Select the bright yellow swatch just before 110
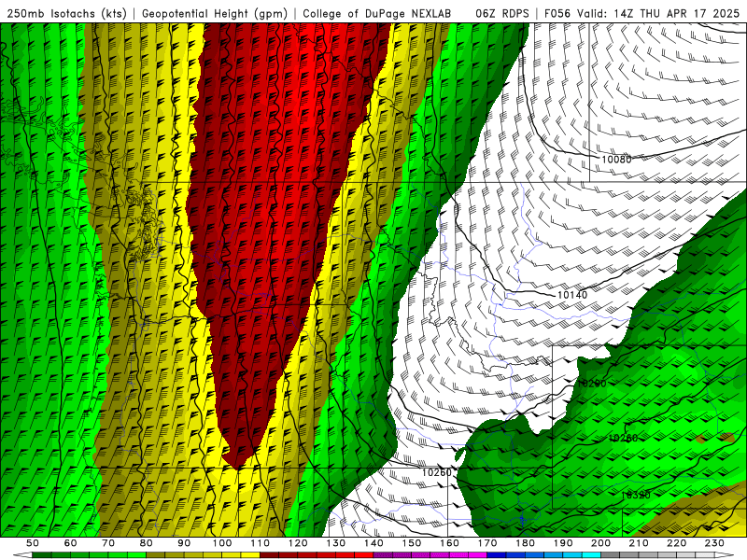Viewport: 747px width, 560px height. tap(250, 555)
